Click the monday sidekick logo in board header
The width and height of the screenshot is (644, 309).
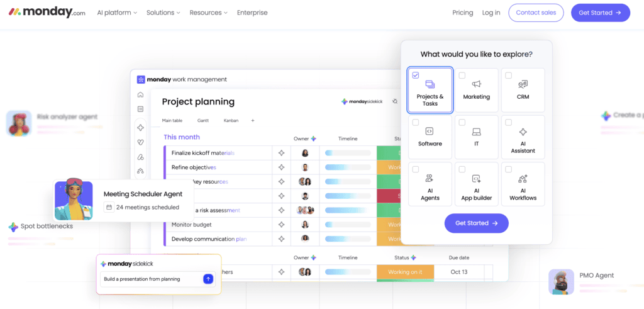362,101
